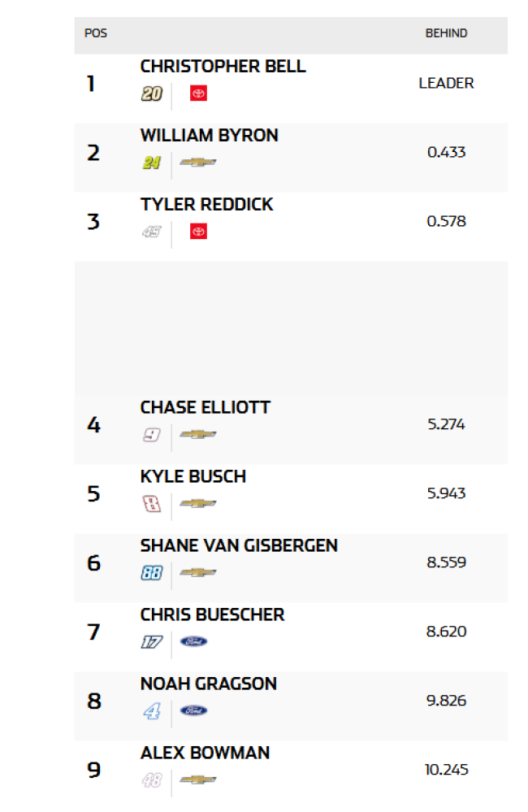The width and height of the screenshot is (528, 812).
Task: Click Kyle Busch's number 8 car badge
Action: coord(152,504)
